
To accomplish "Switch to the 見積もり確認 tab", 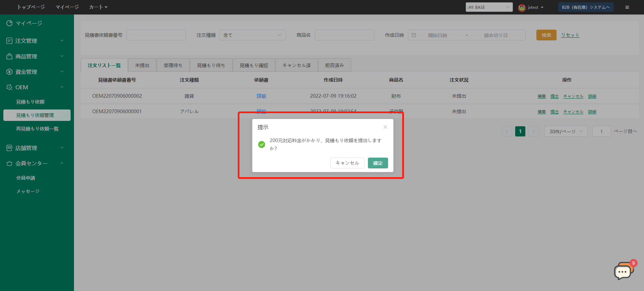I will (x=254, y=65).
